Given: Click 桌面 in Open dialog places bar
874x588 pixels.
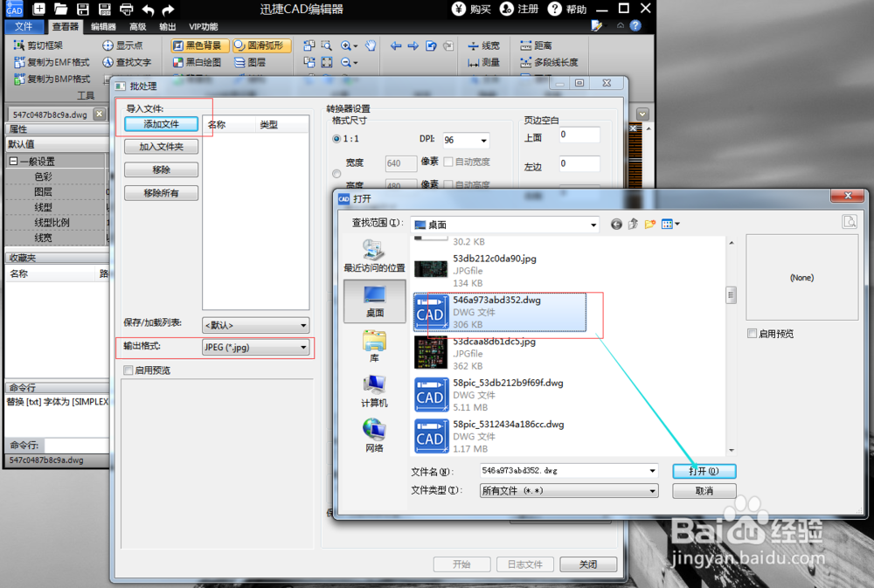Looking at the screenshot, I should point(375,301).
